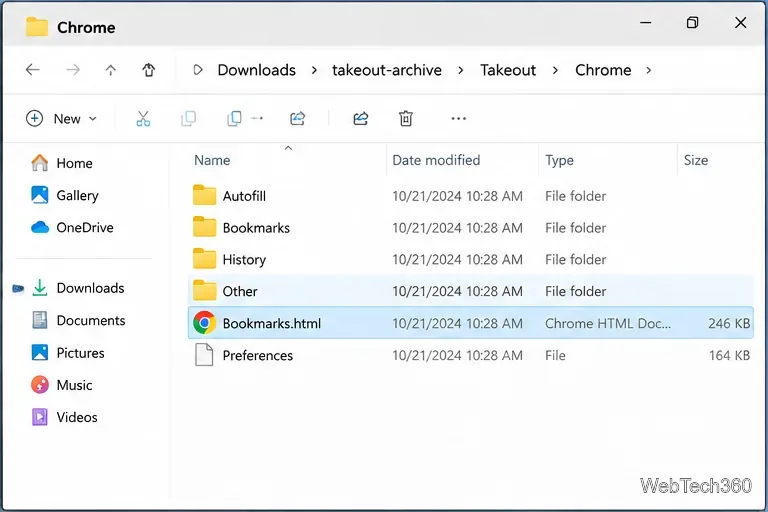Click the History folder icon

(x=204, y=259)
